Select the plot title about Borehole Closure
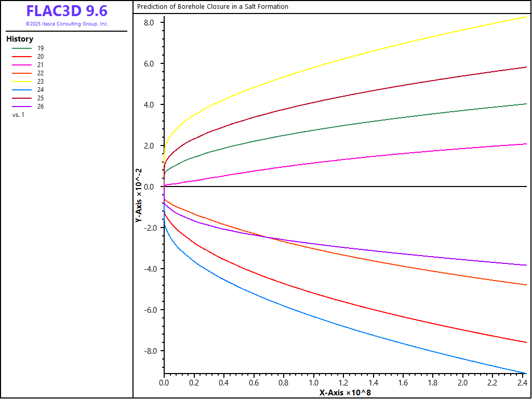532x399 pixels. tap(212, 7)
